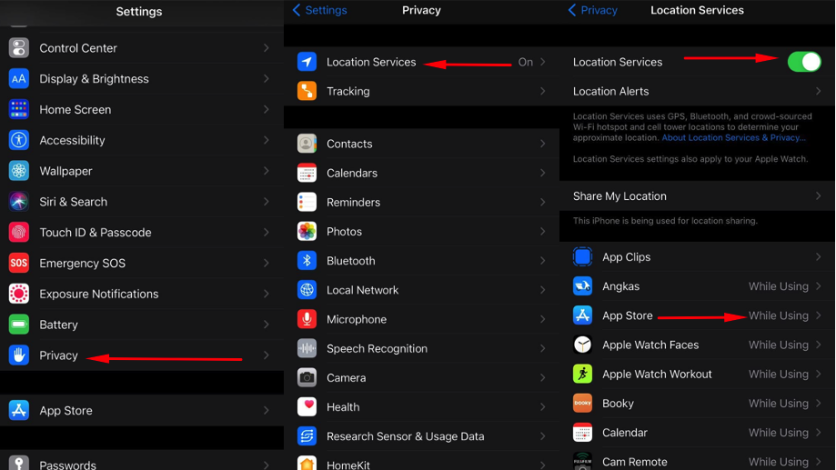Image resolution: width=836 pixels, height=470 pixels.
Task: Tap the App Store icon in Settings
Action: pyautogui.click(x=19, y=410)
